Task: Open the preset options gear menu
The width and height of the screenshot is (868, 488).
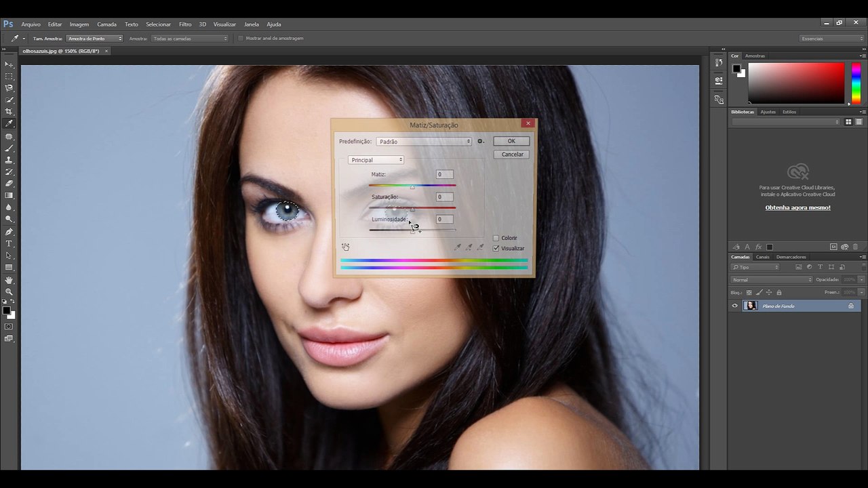Action: coord(480,142)
